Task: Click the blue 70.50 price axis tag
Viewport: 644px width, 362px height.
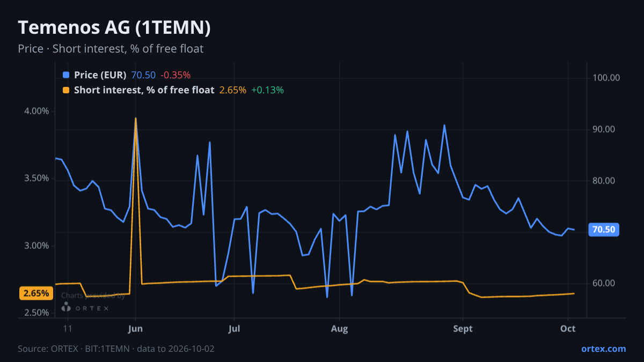Action: 604,230
